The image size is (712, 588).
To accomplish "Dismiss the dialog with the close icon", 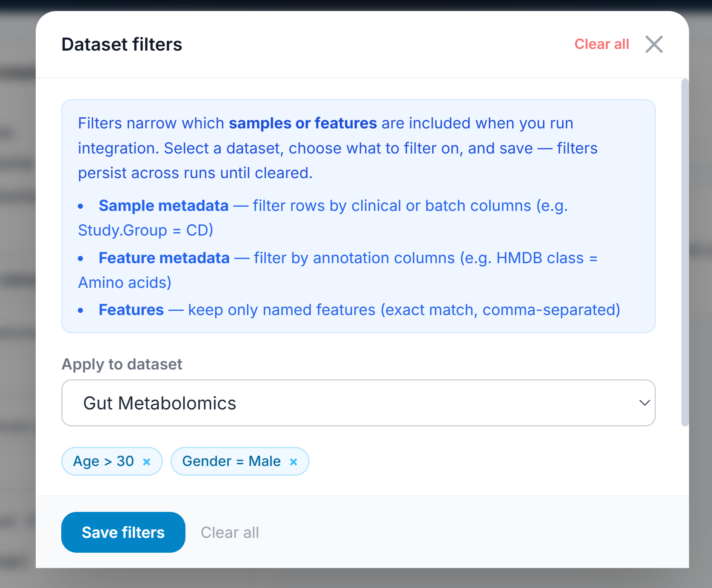I will coord(654,44).
